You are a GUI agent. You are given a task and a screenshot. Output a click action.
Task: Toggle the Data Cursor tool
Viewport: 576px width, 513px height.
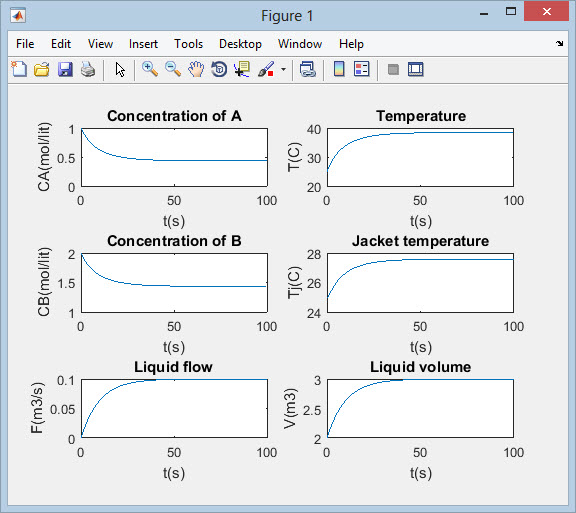[x=242, y=69]
